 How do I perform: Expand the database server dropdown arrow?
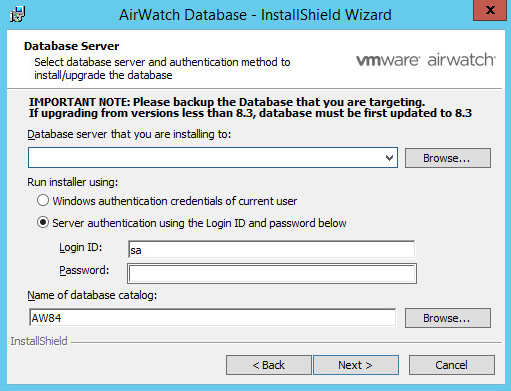point(389,158)
